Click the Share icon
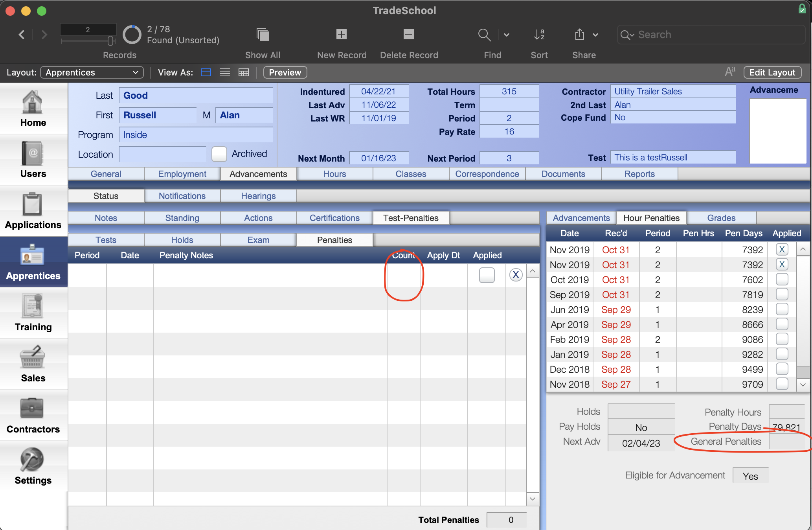Screen dimensions: 812x530 tap(579, 35)
